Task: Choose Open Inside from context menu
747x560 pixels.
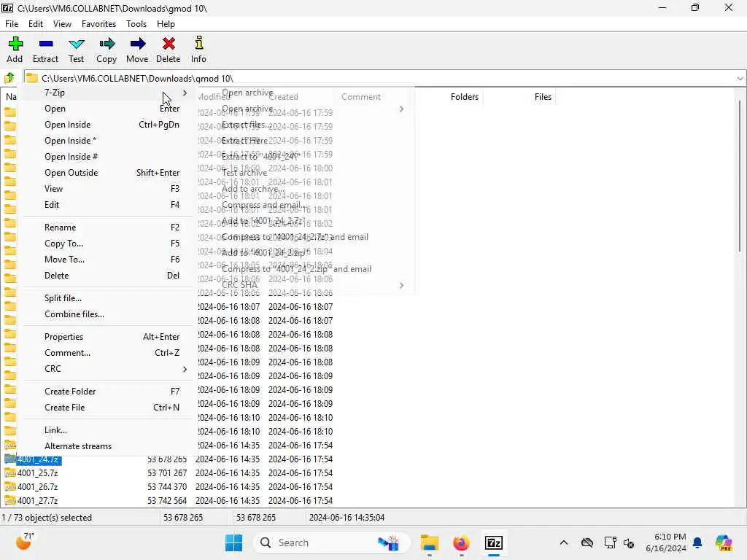Action: tap(107, 124)
